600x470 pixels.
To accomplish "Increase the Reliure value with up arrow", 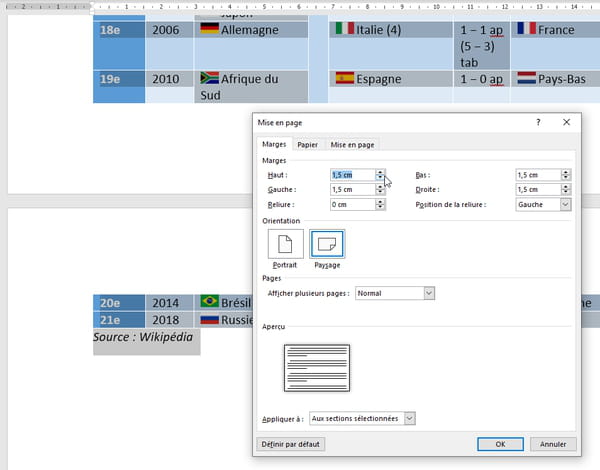I will tap(380, 202).
